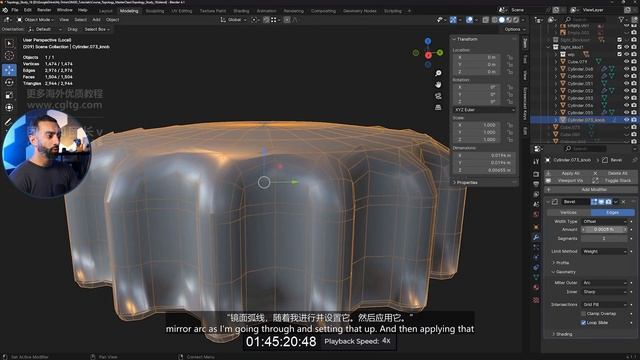Uncheck Sight_Mod1 collection exclude checkbox
Viewport: 640px width, 360px height.
coord(620,47)
